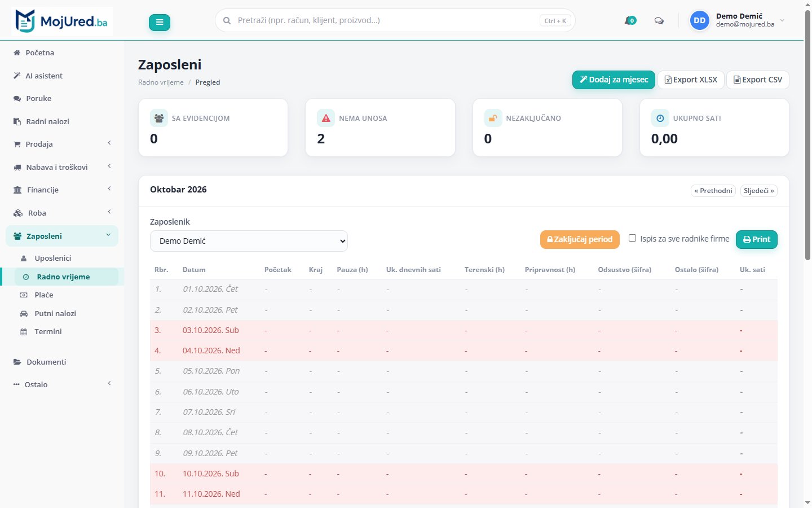This screenshot has height=508, width=812.
Task: Click the DD user avatar
Action: [x=700, y=20]
